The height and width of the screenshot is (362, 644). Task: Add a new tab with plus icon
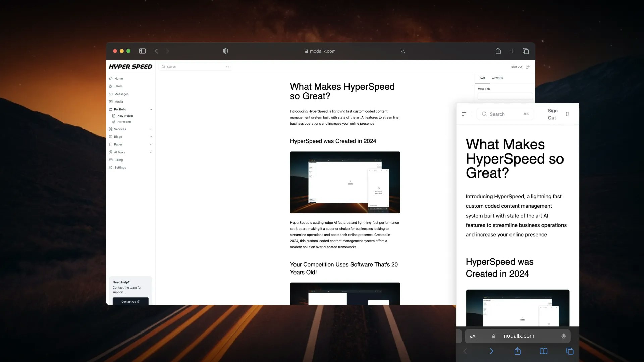coord(512,51)
